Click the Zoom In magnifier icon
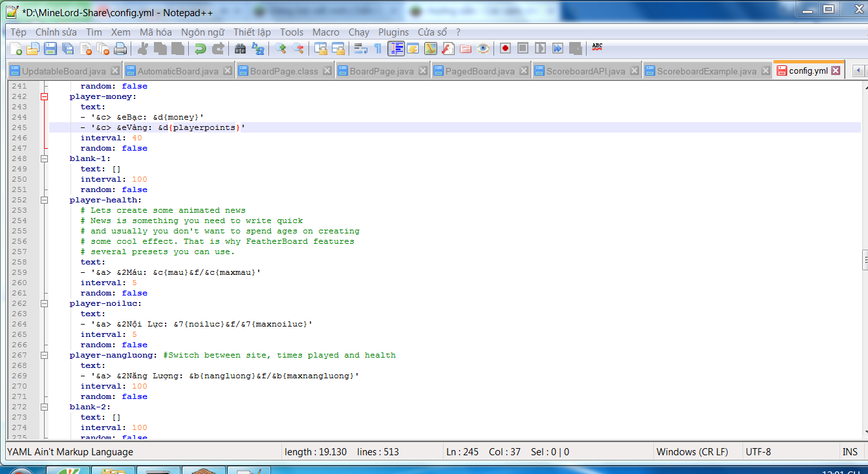 tap(280, 48)
